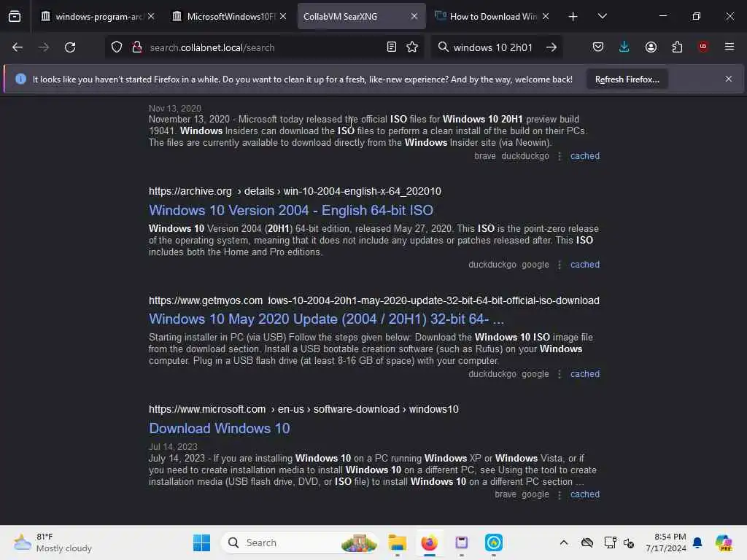Click the cloud sync tray icon
Screen dimensions: 747x560
[587, 542]
